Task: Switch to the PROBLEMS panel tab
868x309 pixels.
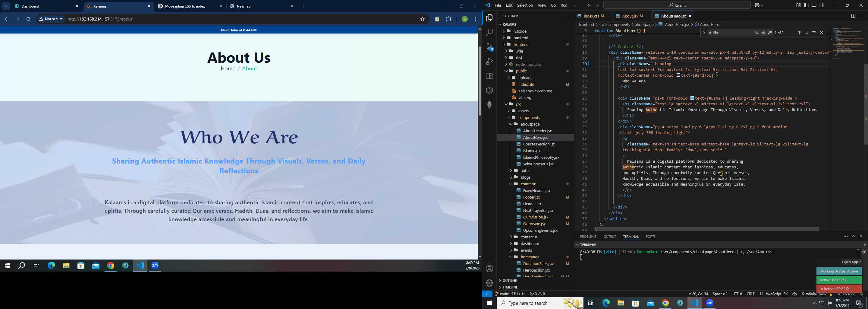Action: coord(588,237)
